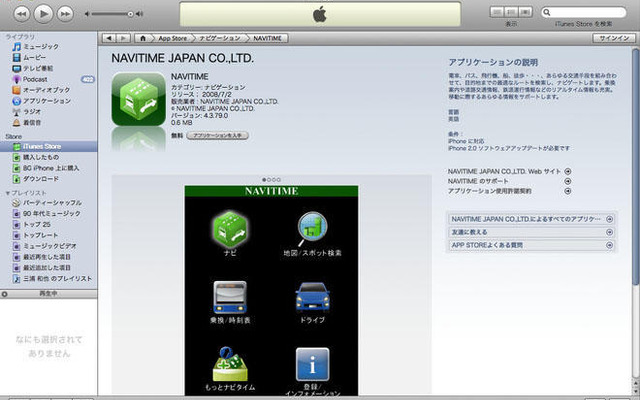This screenshot has height=400, width=640.
Task: Open オーディオブック library
Action: point(49,90)
